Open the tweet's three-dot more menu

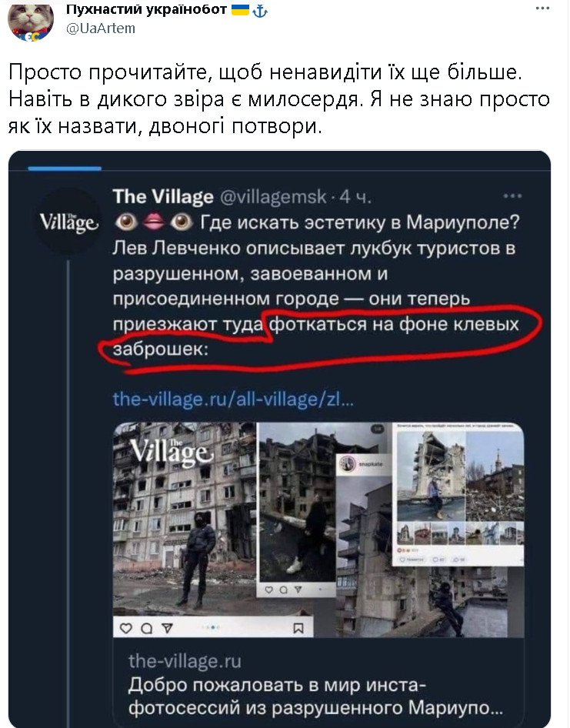tap(542, 8)
